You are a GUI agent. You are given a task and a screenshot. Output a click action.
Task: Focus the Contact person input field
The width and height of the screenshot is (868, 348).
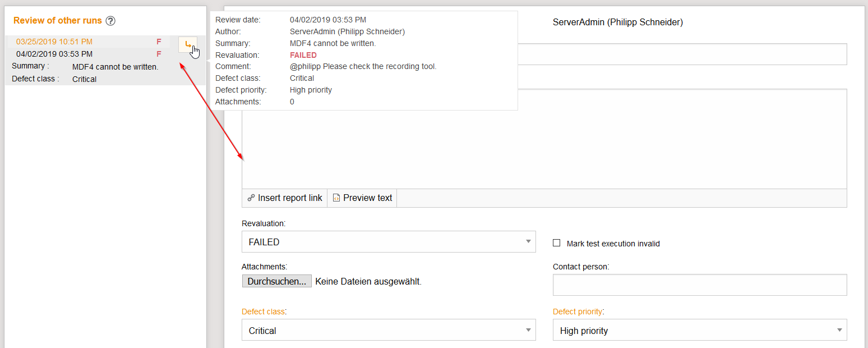(699, 285)
